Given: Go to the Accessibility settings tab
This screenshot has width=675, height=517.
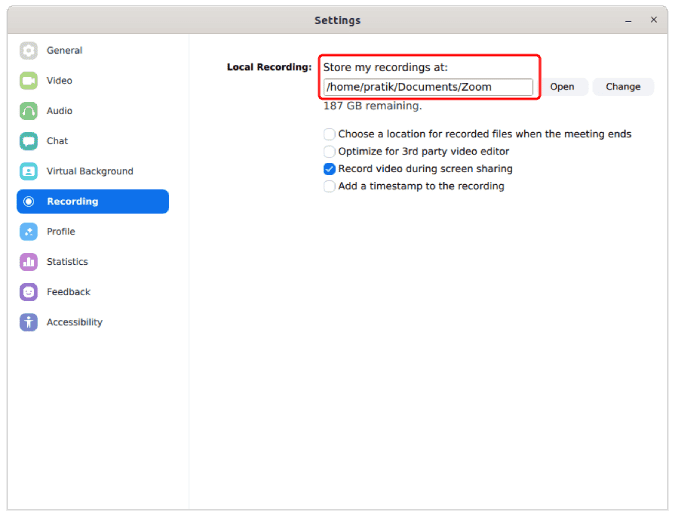Looking at the screenshot, I should 74,322.
